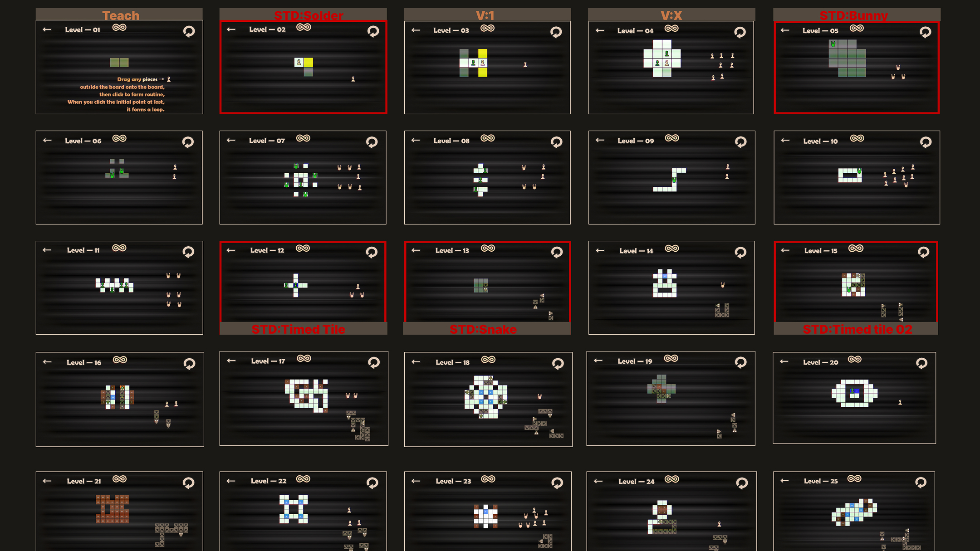Click the back arrow in Level 07
The width and height of the screenshot is (980, 551).
pyautogui.click(x=231, y=140)
